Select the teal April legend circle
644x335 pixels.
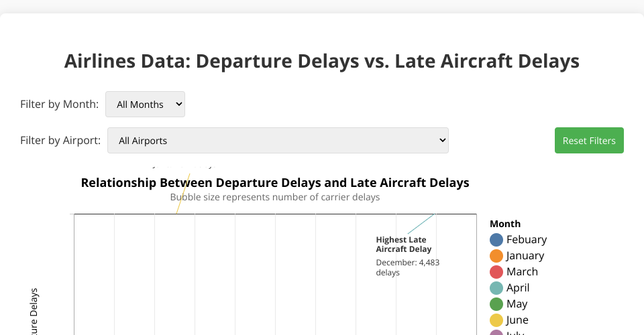[496, 288]
